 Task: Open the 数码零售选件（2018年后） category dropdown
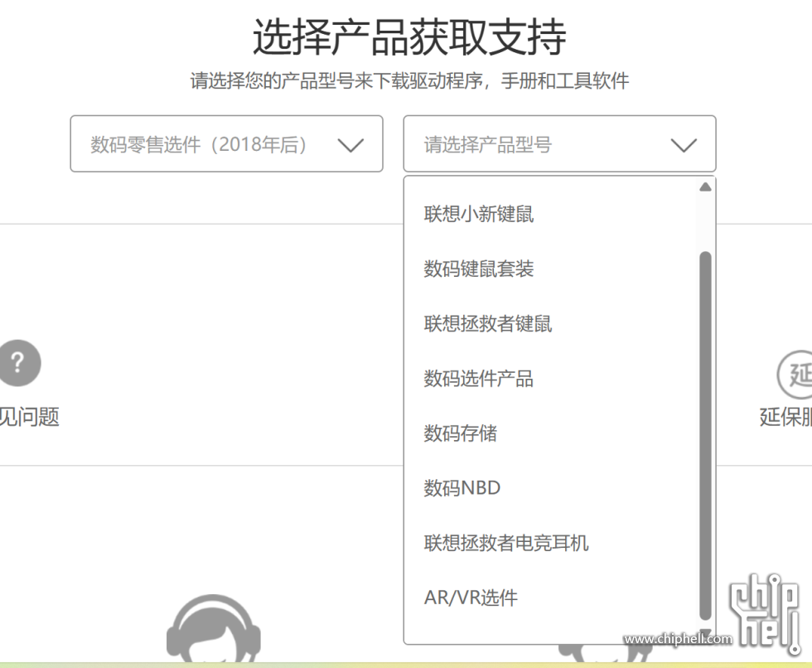[226, 143]
